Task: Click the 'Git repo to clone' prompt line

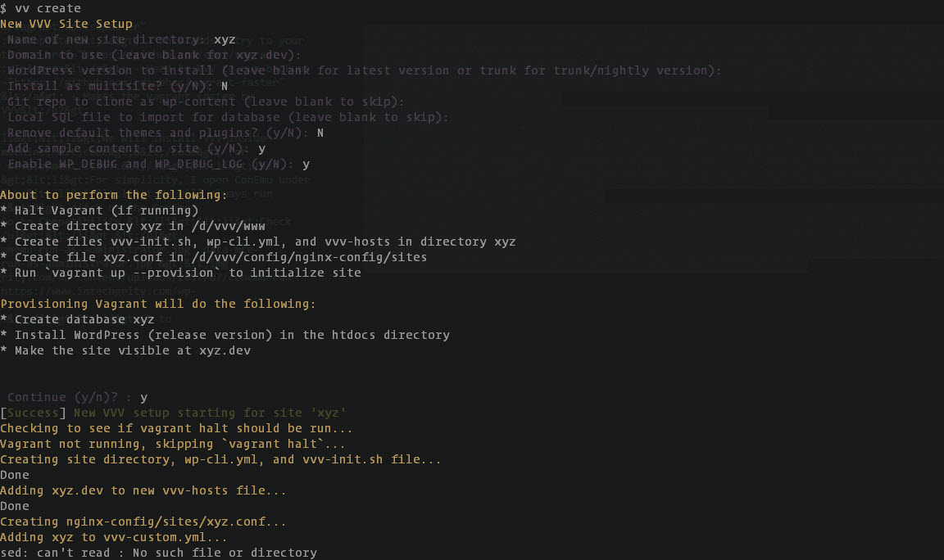Action: point(206,102)
